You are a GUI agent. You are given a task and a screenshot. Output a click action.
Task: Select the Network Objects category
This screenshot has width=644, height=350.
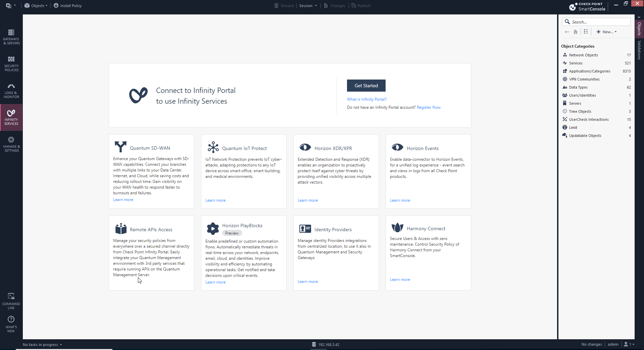596,55
